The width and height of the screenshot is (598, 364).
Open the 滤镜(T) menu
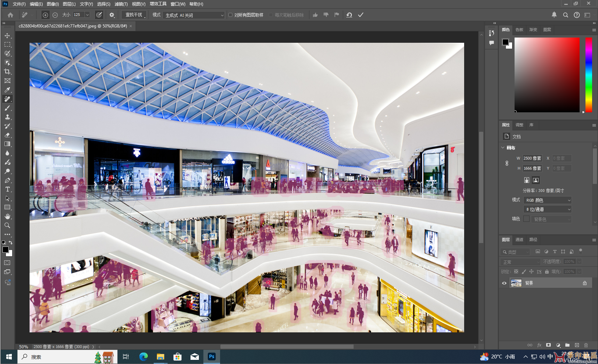(x=121, y=4)
